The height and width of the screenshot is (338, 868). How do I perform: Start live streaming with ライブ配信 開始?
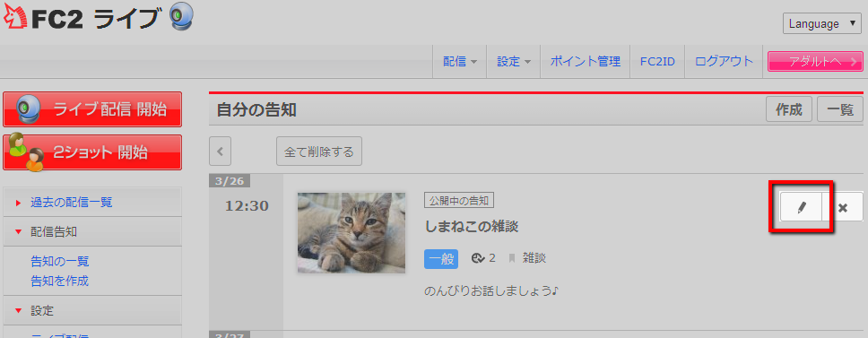pyautogui.click(x=92, y=109)
